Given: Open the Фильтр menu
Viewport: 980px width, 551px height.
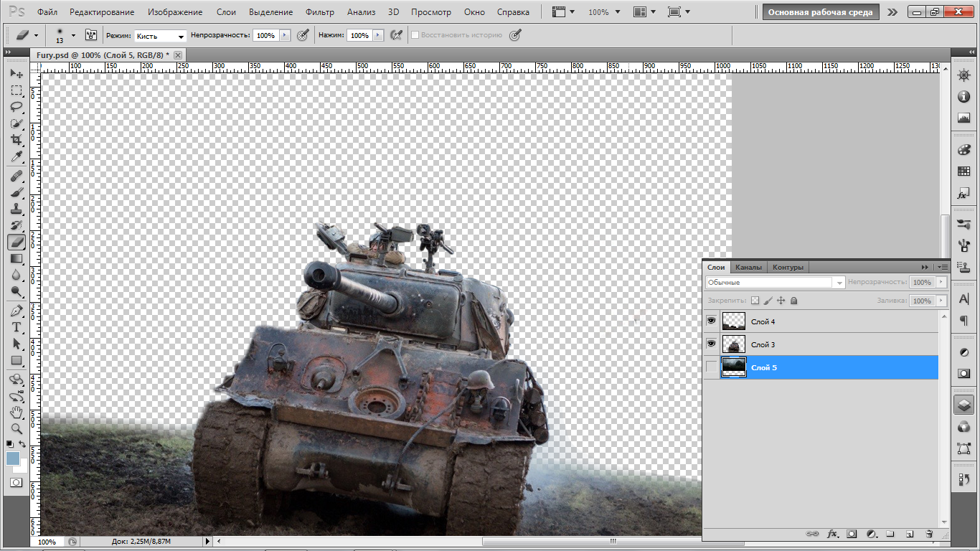Looking at the screenshot, I should click(x=319, y=12).
